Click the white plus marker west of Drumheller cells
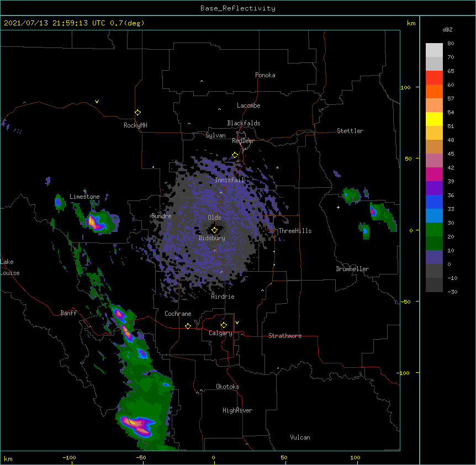Viewport: 476px width, 465px height. (338, 207)
